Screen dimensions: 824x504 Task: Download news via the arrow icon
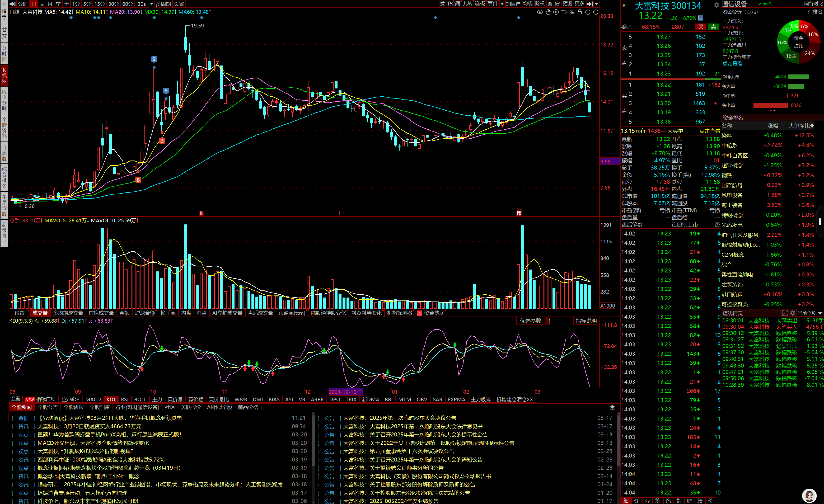(x=612, y=407)
